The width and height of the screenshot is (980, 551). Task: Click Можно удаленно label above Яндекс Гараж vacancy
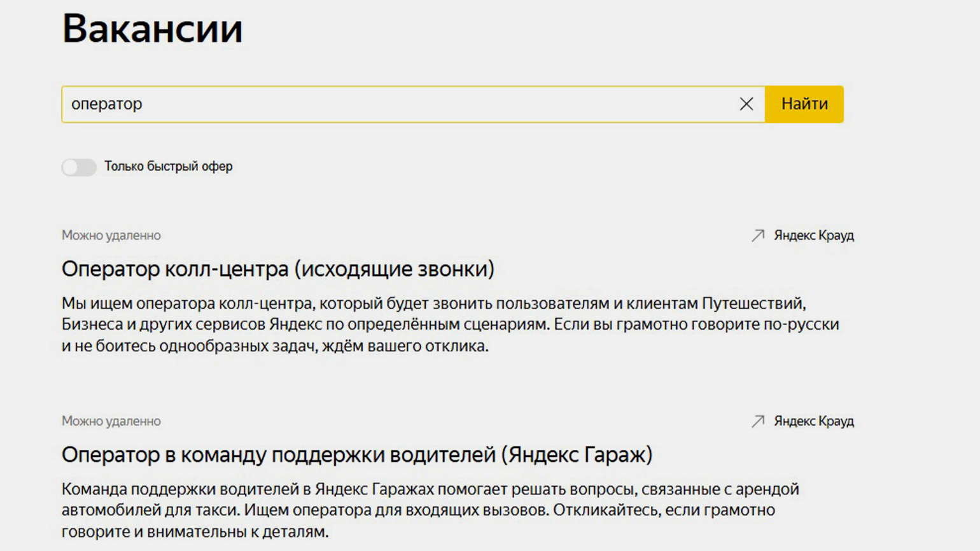(x=111, y=421)
